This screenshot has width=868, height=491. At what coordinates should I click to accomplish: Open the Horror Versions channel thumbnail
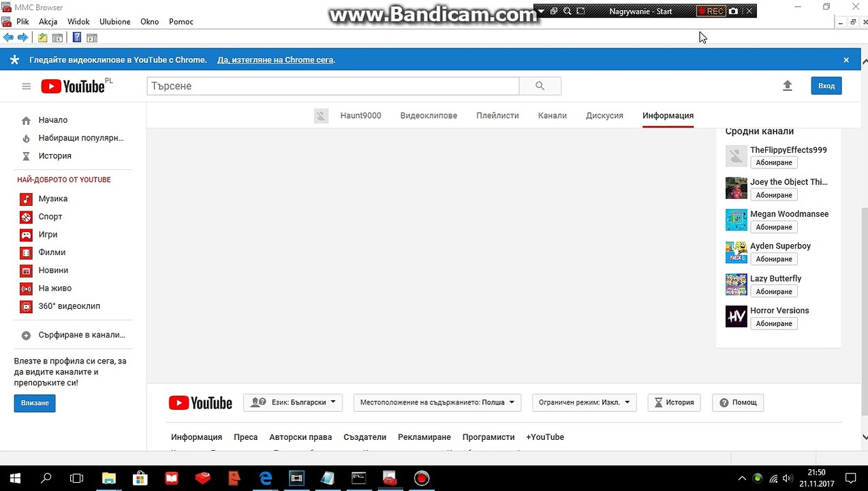point(737,316)
